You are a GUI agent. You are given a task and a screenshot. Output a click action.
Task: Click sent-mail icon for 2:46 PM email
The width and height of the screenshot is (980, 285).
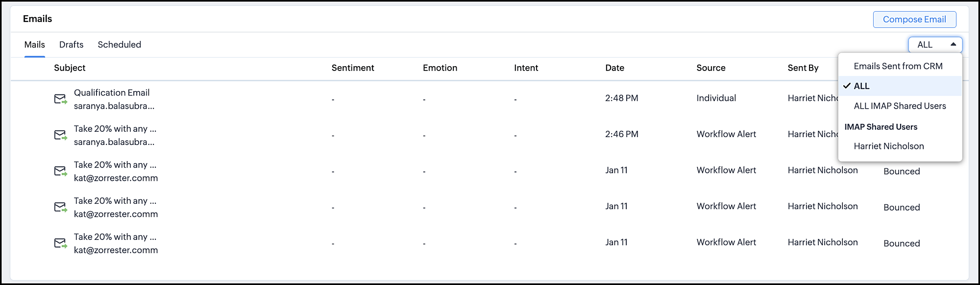click(x=60, y=135)
